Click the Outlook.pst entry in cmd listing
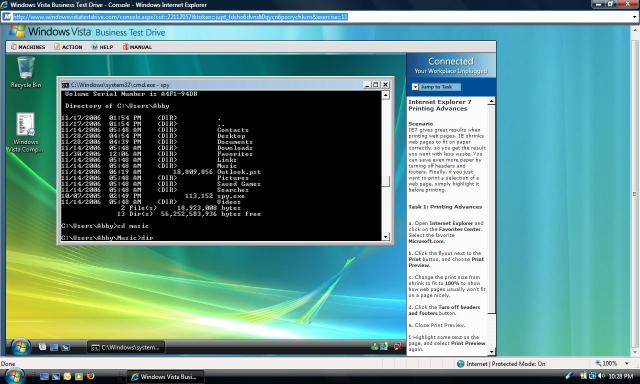This screenshot has width=640, height=384. pyautogui.click(x=239, y=172)
